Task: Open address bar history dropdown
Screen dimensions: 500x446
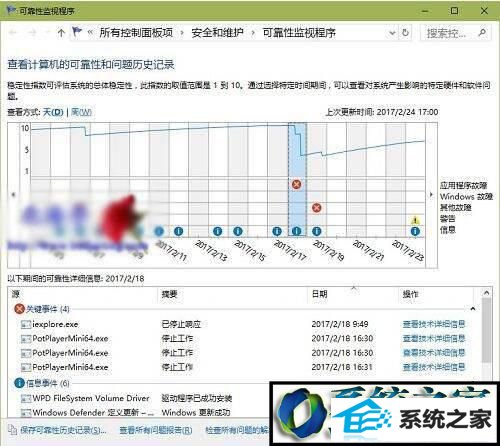Action: tap(392, 33)
